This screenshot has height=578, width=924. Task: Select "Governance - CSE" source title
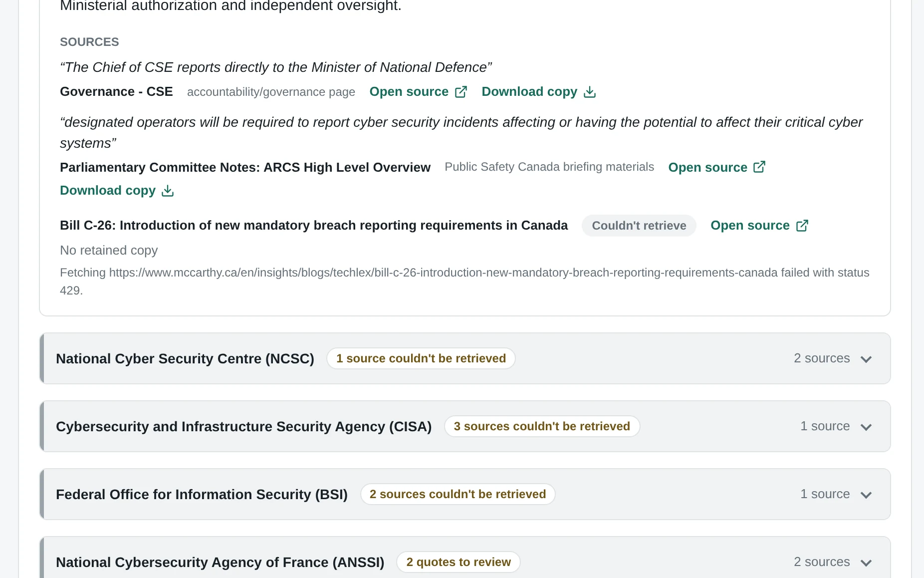pyautogui.click(x=116, y=92)
